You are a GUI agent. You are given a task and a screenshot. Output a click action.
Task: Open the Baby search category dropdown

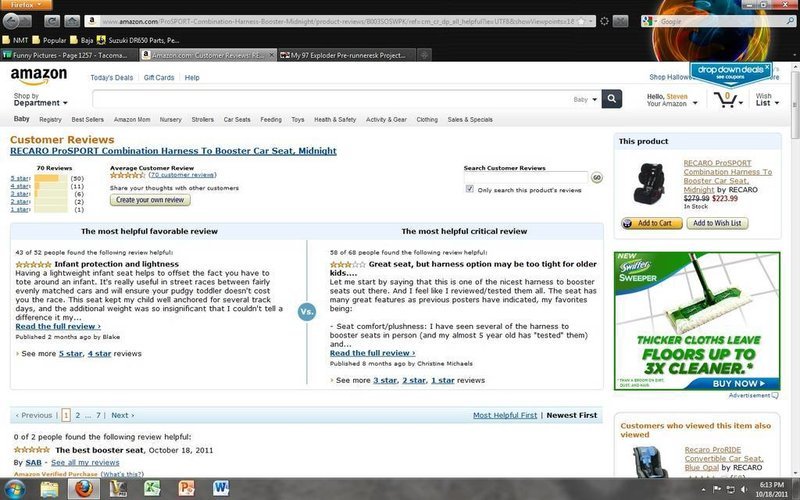tap(585, 99)
